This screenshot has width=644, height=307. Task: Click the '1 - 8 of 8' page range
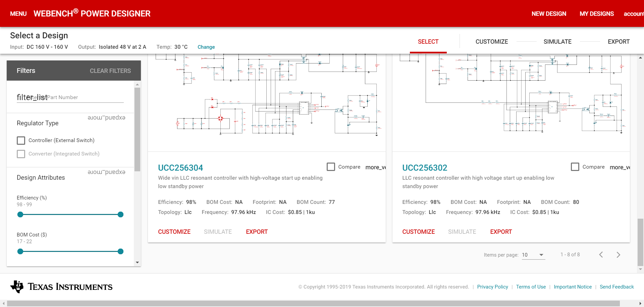pos(570,255)
